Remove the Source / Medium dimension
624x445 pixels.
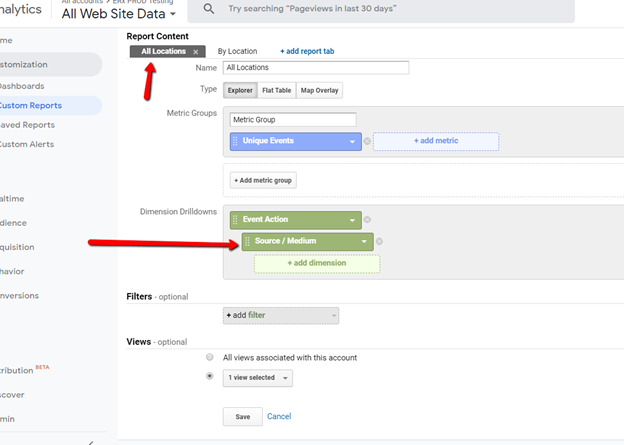379,241
